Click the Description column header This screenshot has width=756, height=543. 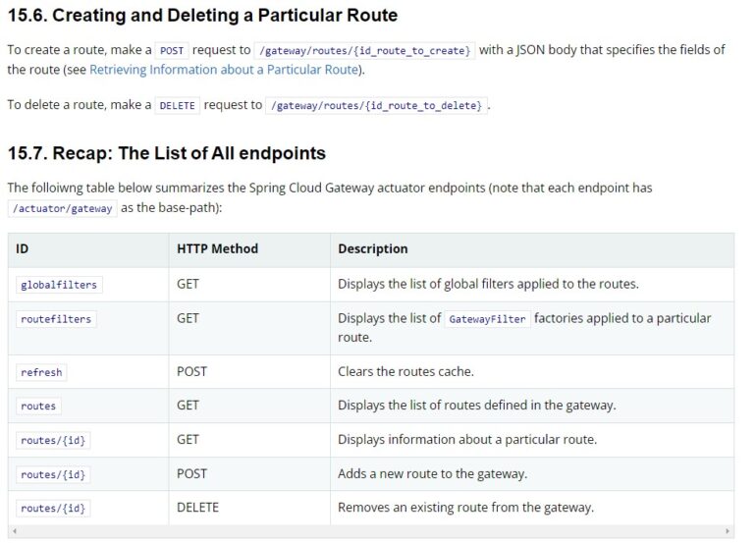373,248
